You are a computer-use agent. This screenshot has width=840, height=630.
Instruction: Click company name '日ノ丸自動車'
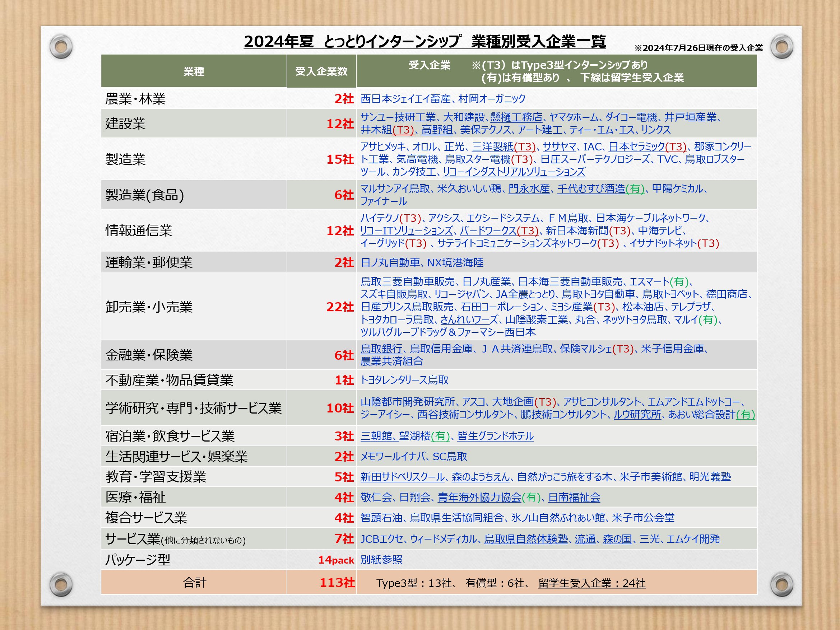(x=390, y=262)
